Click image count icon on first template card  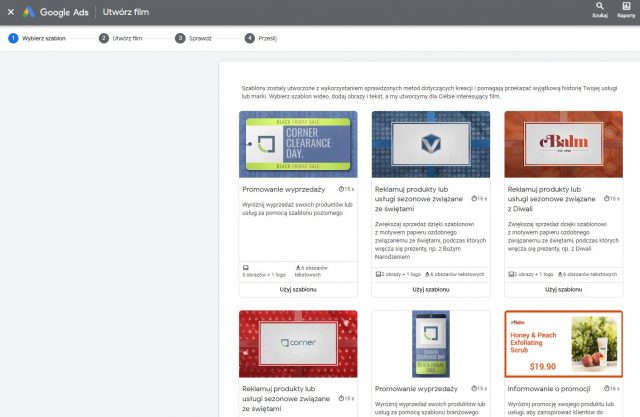(246, 267)
